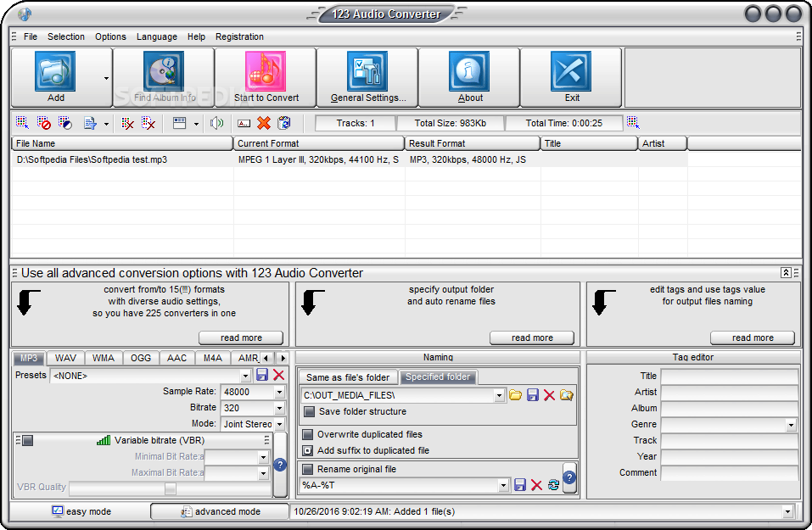Image resolution: width=812 pixels, height=530 pixels.
Task: Click the Find Album Info icon
Action: tap(164, 71)
